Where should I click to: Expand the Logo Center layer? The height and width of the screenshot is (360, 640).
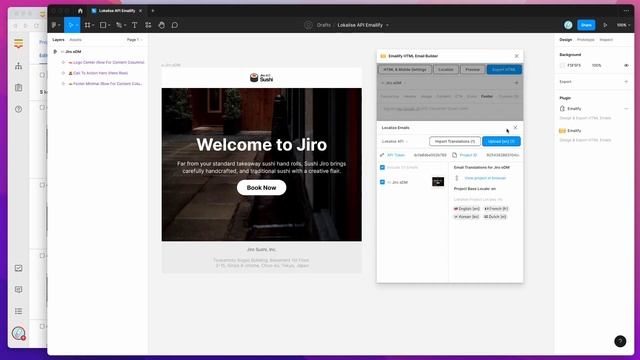pos(63,62)
